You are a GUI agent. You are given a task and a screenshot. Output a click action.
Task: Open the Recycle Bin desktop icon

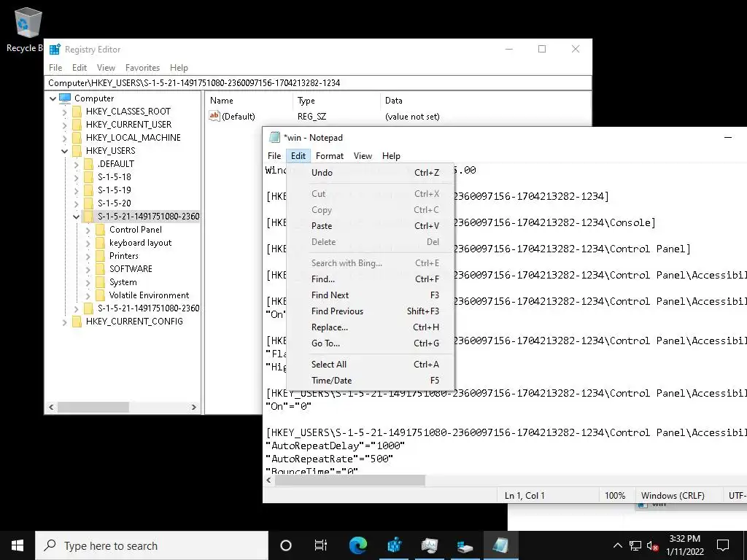28,28
